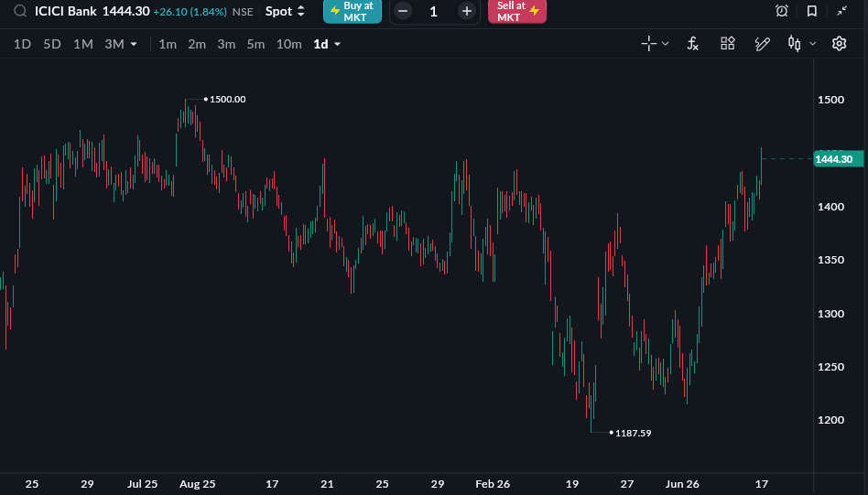Click the +26.10 (1.84%) change value

pyautogui.click(x=190, y=12)
